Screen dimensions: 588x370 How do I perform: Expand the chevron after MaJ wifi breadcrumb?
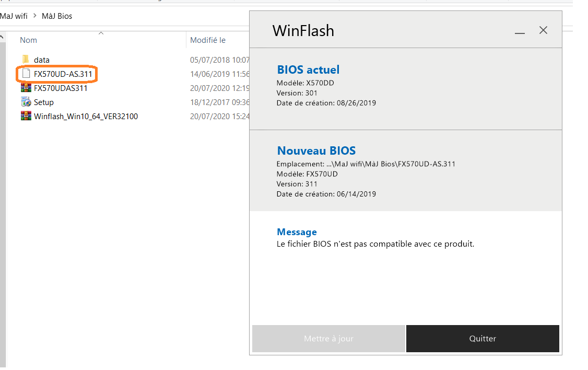pyautogui.click(x=36, y=16)
